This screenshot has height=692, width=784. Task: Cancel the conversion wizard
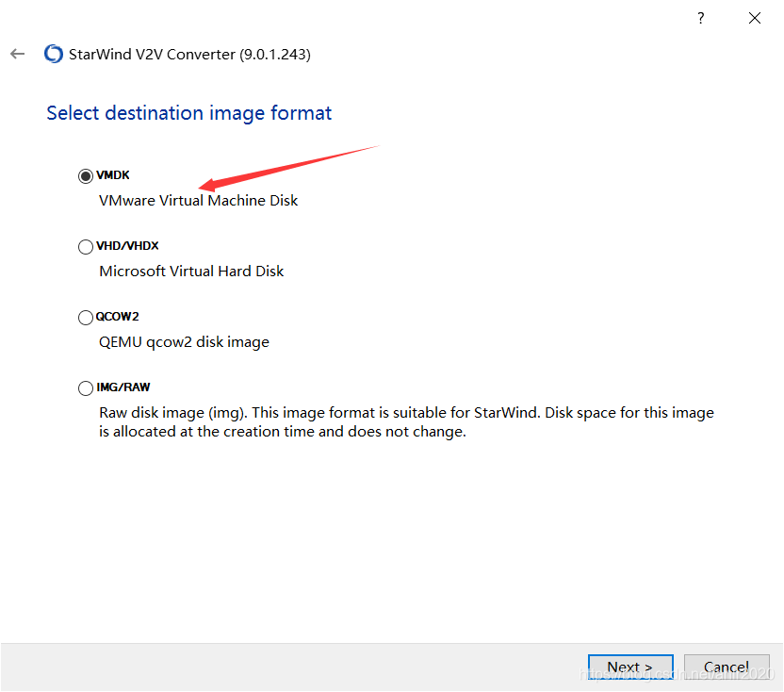tap(727, 667)
